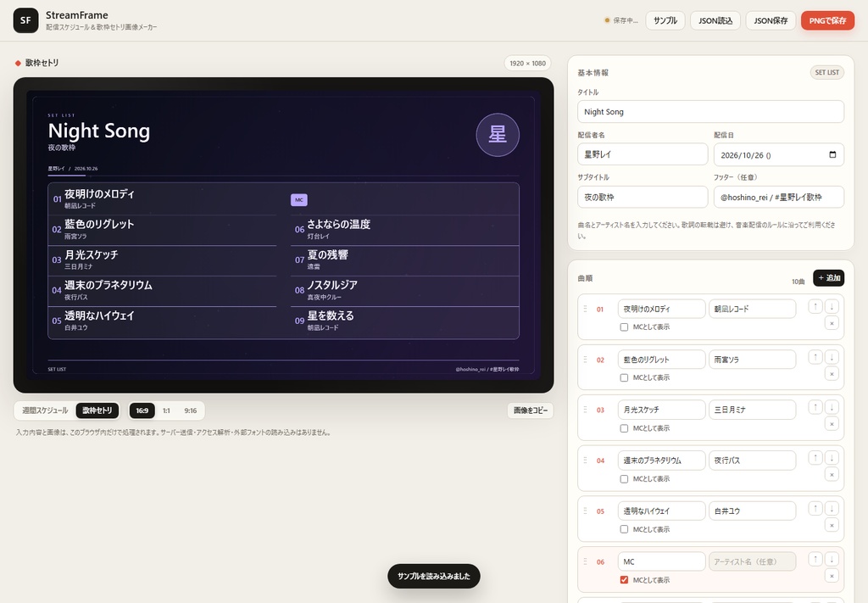The width and height of the screenshot is (868, 603).
Task: Click 画像をコピー button
Action: coord(531,410)
